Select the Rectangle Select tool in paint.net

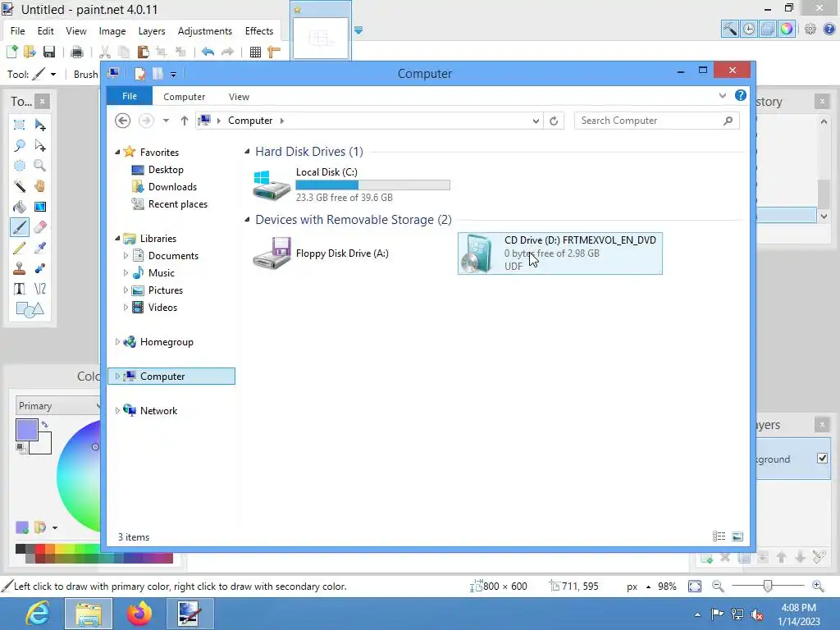pos(20,125)
